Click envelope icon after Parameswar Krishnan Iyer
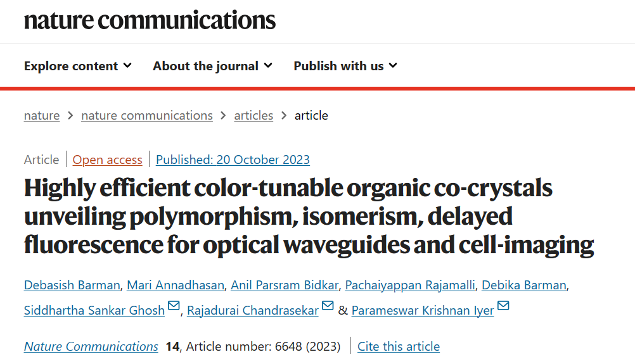The image size is (635, 364). pos(503,305)
